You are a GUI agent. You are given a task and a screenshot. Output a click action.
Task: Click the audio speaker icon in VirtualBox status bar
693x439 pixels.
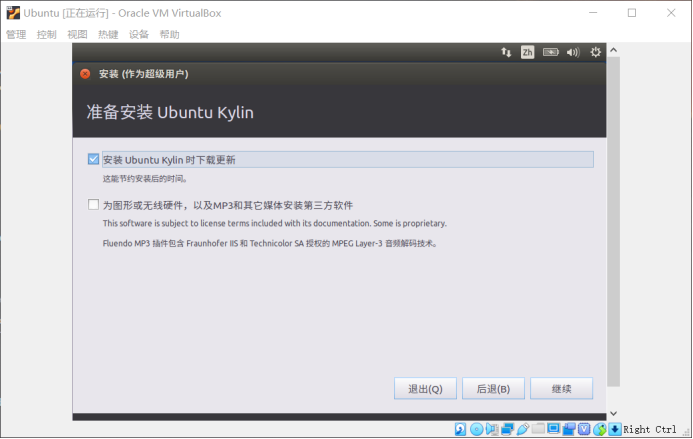point(492,429)
